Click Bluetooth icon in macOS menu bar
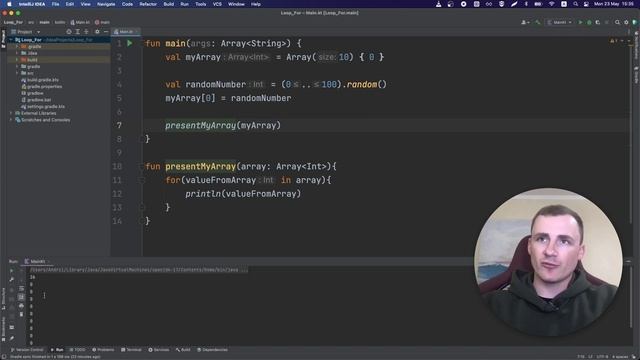The image size is (640, 360). point(526,4)
